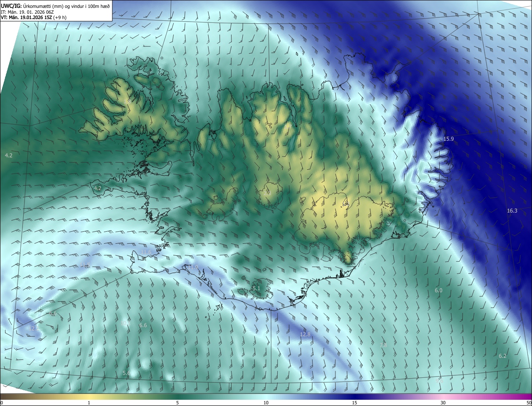Click the '50' tick label on colour scale
Image resolution: width=532 pixels, height=406 pixels.
click(x=528, y=403)
